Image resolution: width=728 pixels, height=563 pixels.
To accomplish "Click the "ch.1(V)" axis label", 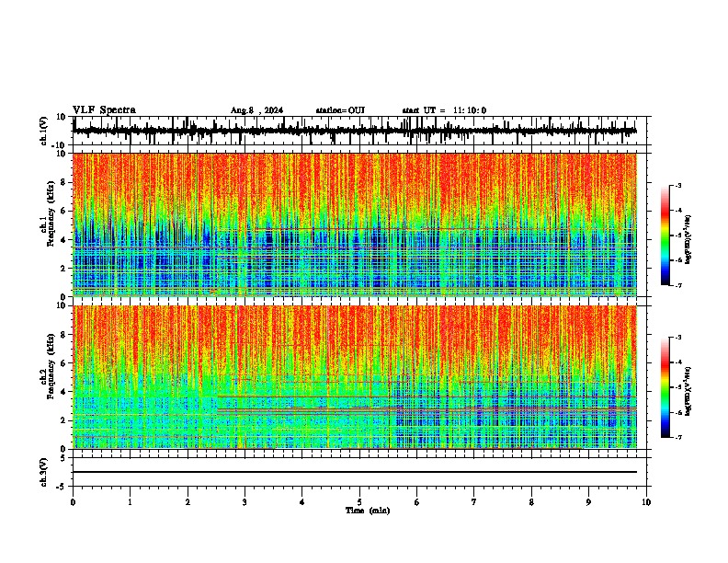I will (x=44, y=131).
